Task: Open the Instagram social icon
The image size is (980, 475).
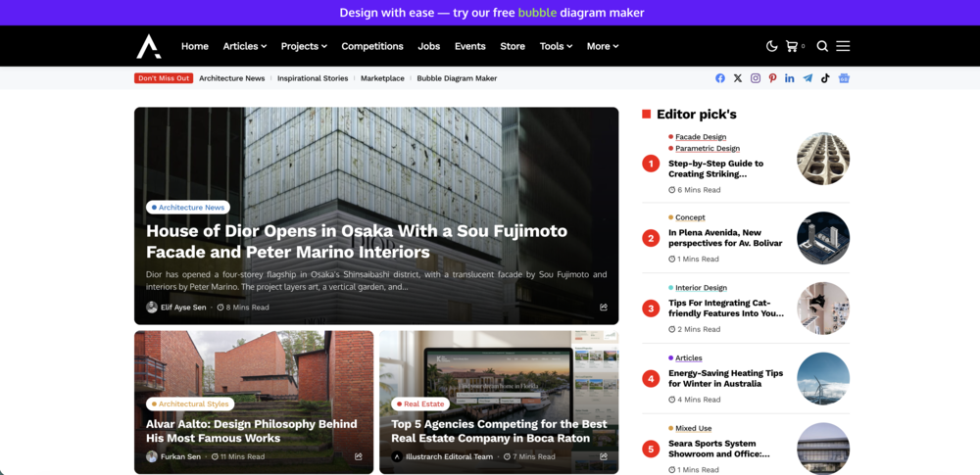Action: (756, 78)
